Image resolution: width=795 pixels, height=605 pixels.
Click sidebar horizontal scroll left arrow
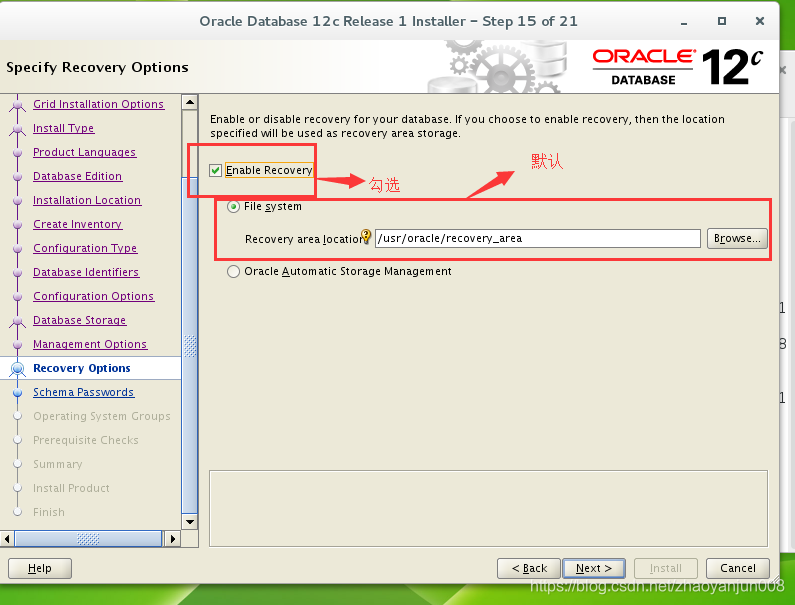(7, 539)
